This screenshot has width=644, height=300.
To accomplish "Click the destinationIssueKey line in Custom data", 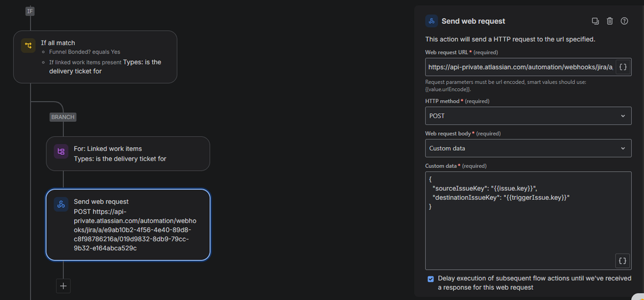I will pos(502,197).
